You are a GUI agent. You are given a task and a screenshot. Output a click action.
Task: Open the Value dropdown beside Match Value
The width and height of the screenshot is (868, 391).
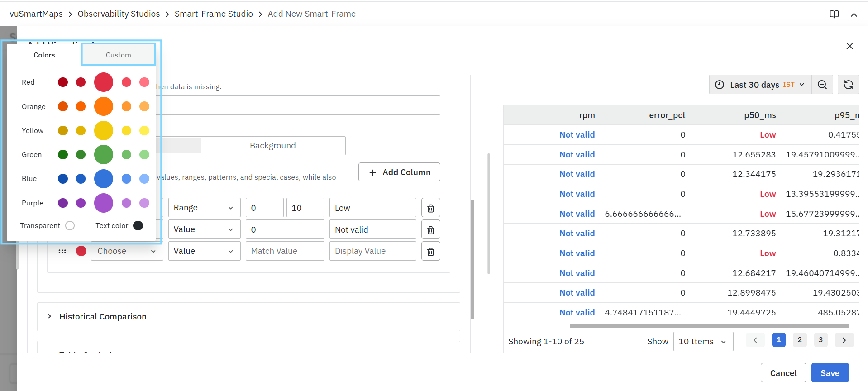point(204,251)
